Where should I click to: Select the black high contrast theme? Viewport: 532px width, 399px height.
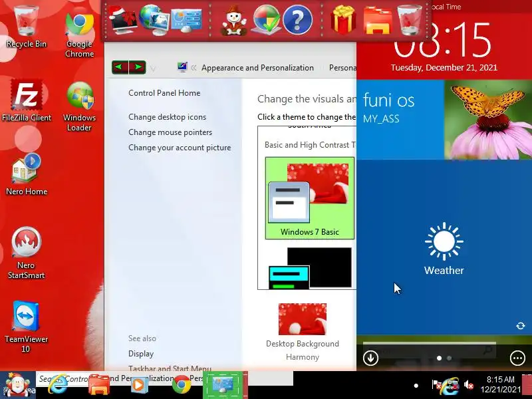[x=310, y=268]
